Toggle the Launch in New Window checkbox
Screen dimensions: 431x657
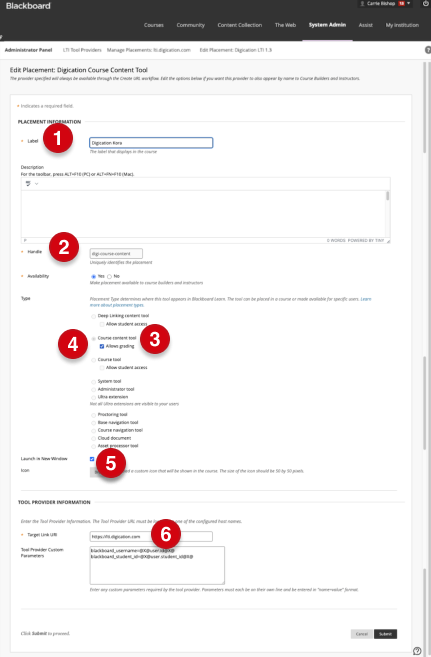point(92,459)
